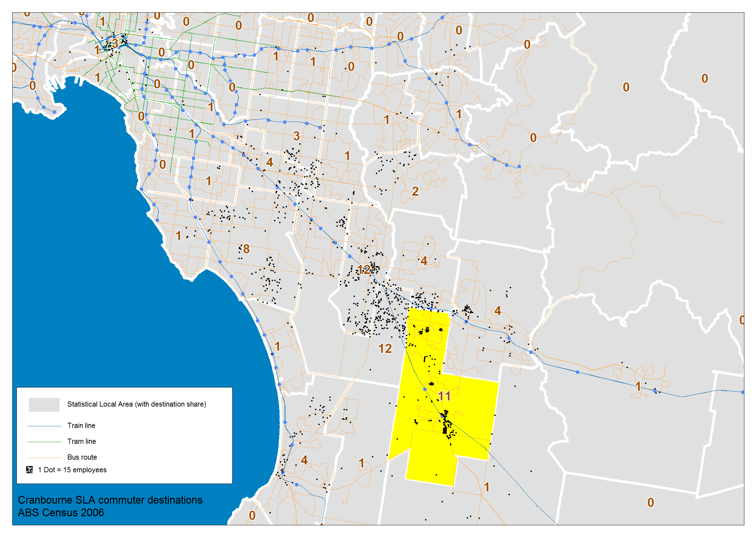Click the 'Bus route' legend label
Image resolution: width=756 pixels, height=535 pixels.
[82, 457]
